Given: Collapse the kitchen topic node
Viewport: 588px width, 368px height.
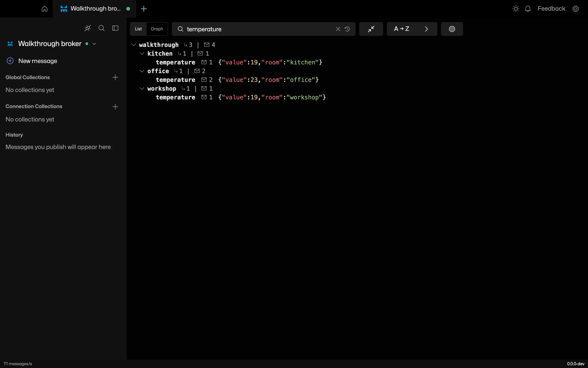Looking at the screenshot, I should pyautogui.click(x=142, y=54).
